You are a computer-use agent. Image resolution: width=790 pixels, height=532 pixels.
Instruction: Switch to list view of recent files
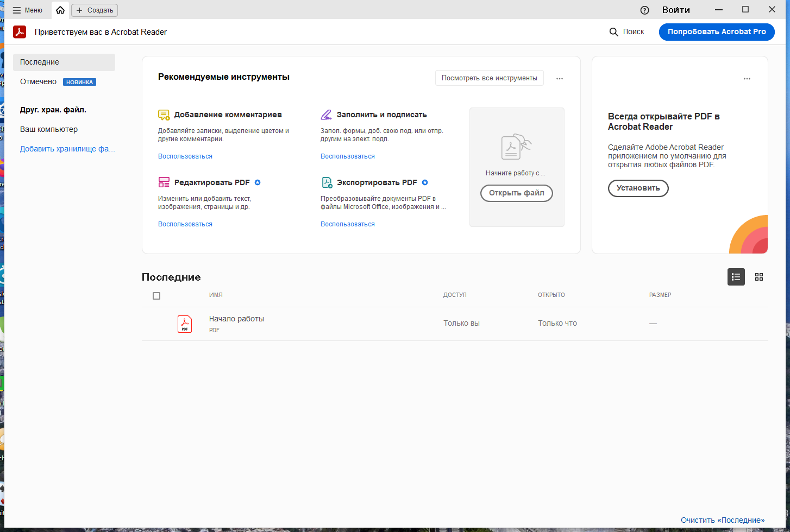pyautogui.click(x=736, y=277)
